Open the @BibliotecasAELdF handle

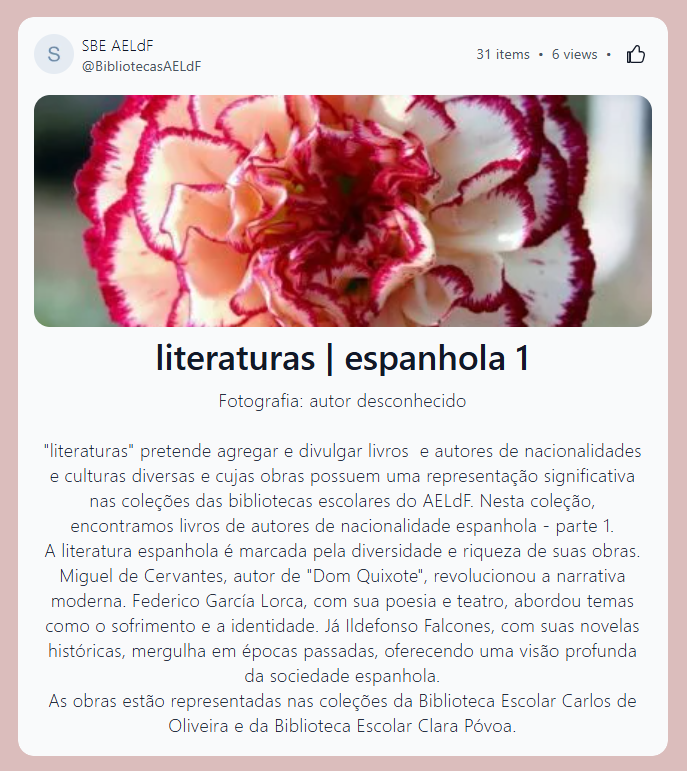click(142, 66)
